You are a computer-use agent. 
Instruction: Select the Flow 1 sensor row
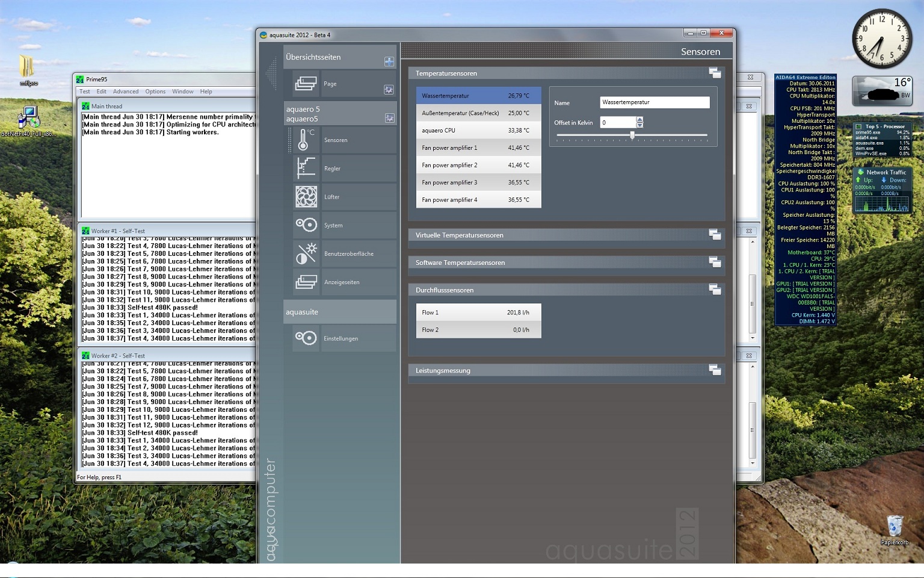point(479,312)
